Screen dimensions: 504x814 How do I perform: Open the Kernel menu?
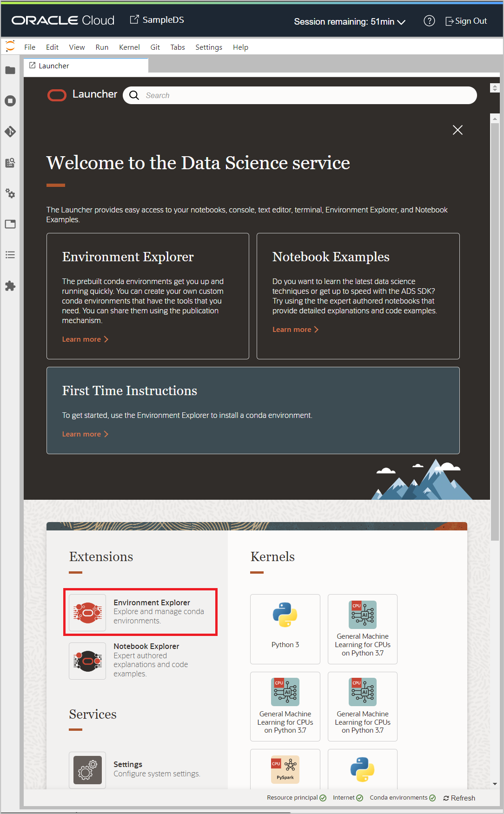[129, 47]
